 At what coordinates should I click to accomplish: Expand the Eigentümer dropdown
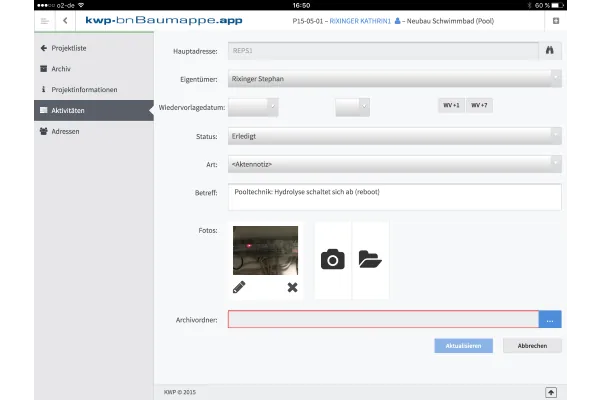pyautogui.click(x=394, y=78)
